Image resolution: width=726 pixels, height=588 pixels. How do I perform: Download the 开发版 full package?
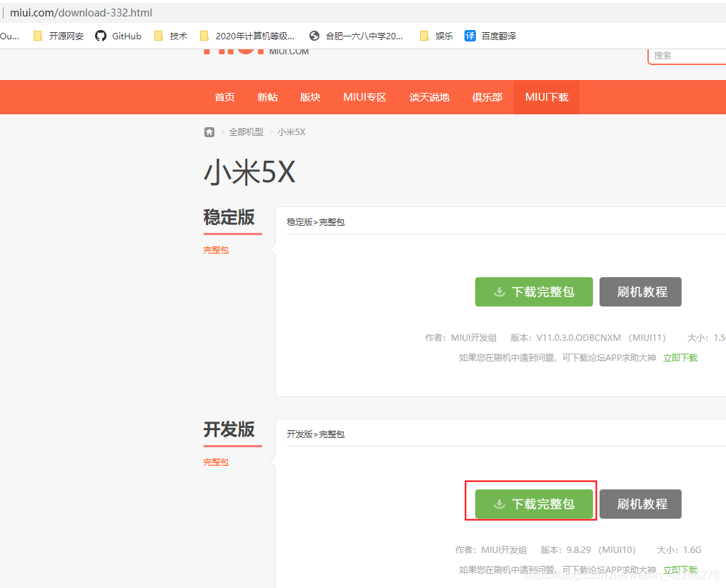tap(534, 504)
